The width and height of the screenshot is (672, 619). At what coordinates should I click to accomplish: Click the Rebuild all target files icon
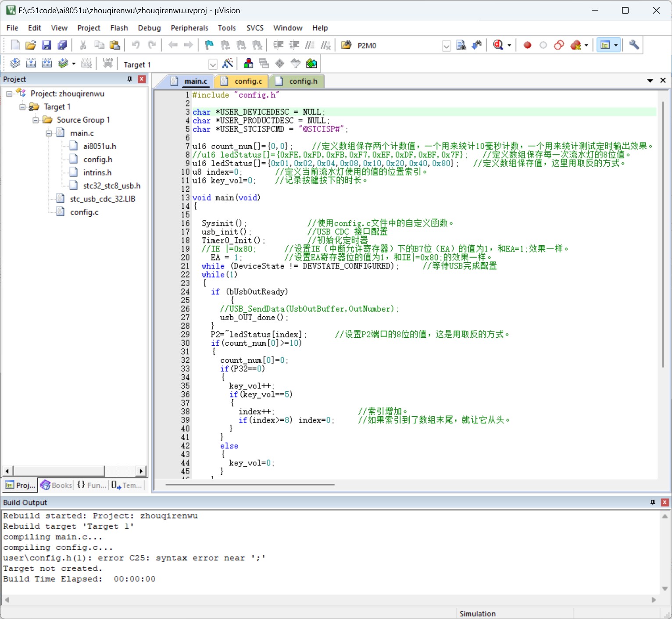click(x=46, y=64)
